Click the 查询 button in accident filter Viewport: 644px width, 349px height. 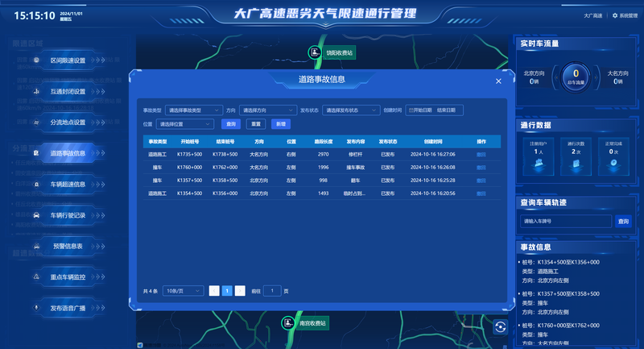click(x=231, y=124)
